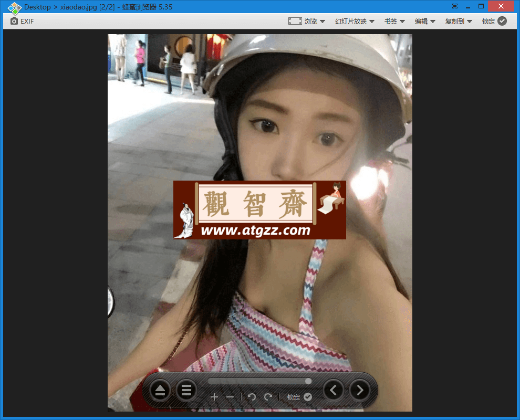Click the app logo in title bar
Image resolution: width=520 pixels, height=420 pixels.
point(14,7)
